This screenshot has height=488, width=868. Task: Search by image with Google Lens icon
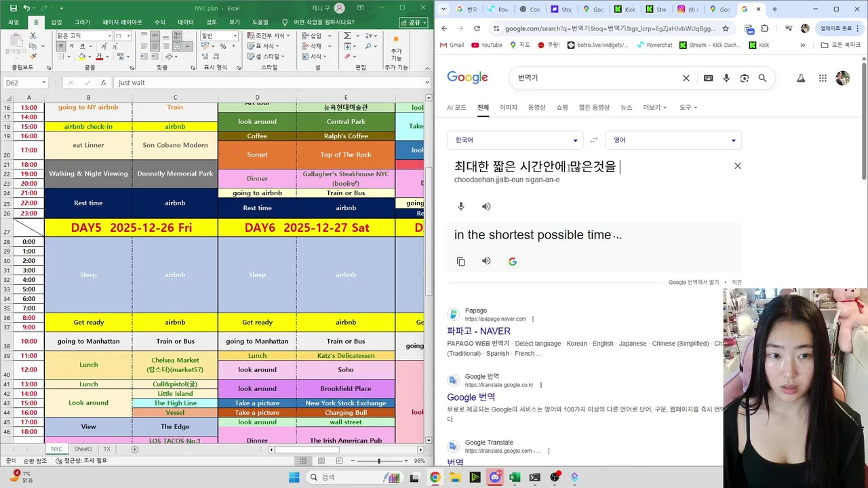click(x=745, y=78)
